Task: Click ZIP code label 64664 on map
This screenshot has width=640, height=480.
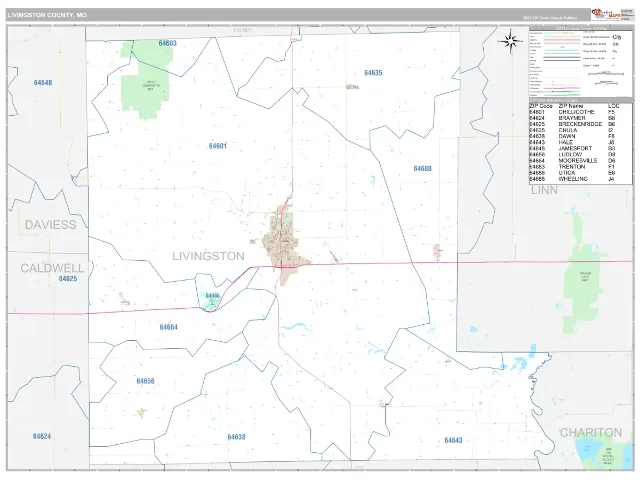Action: [x=169, y=327]
